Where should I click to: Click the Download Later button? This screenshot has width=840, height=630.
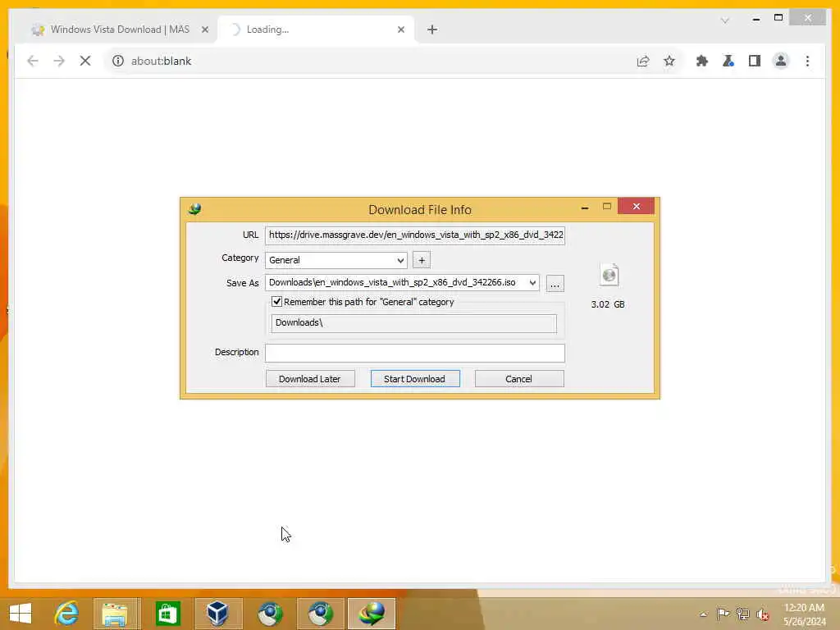309,379
